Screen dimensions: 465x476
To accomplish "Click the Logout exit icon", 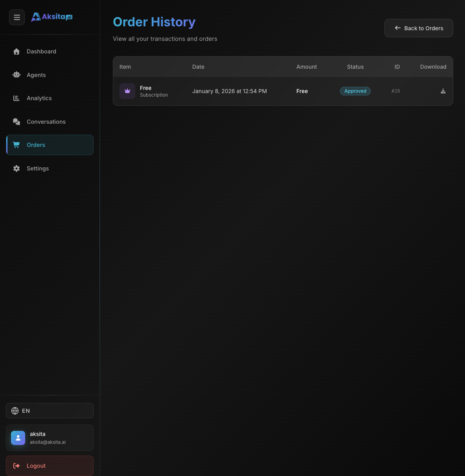I will pos(17,466).
